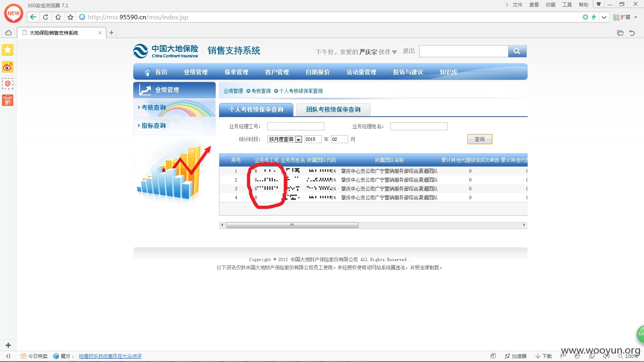644x362 pixels.
Task: Switch to 个人考核续保率查询 tab
Action: (256, 109)
